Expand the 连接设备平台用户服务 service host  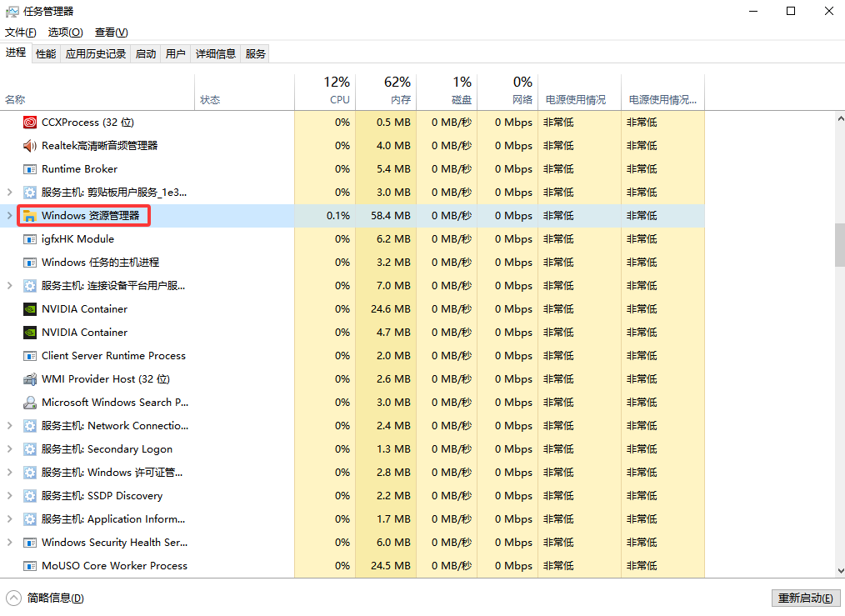point(9,286)
